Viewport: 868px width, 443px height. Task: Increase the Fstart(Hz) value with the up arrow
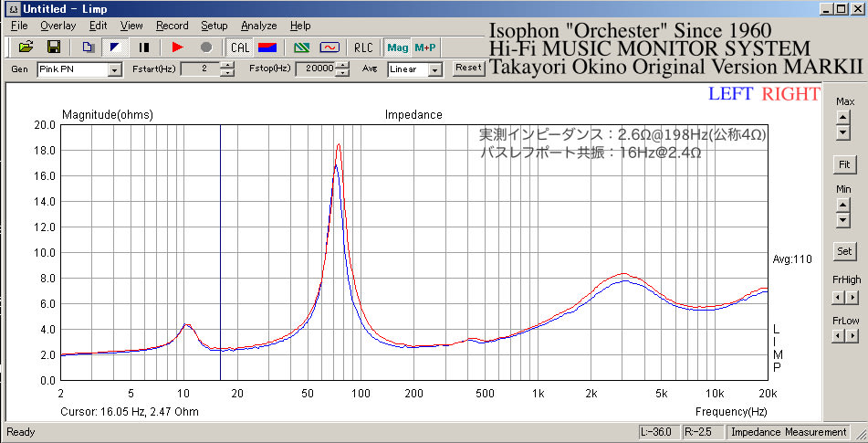(227, 66)
